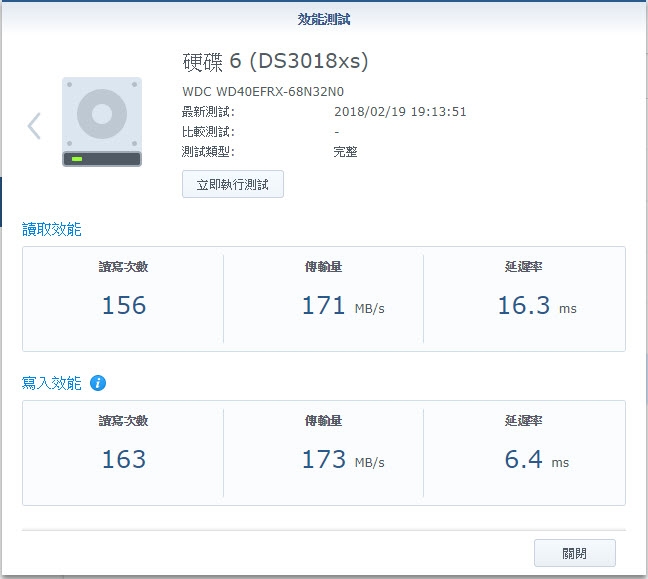The width and height of the screenshot is (648, 579).
Task: Close the dialog with 關閉 button
Action: click(574, 553)
